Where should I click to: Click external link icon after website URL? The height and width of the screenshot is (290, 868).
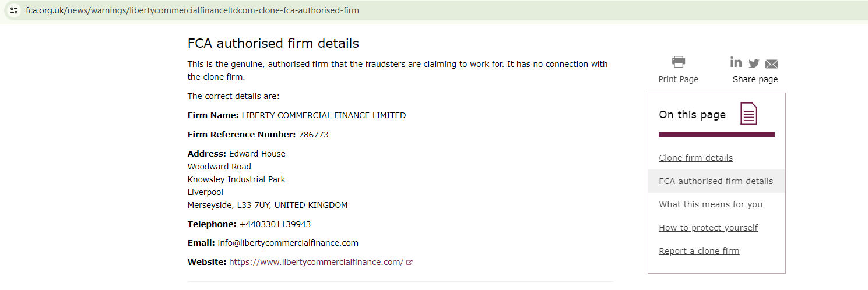point(409,262)
